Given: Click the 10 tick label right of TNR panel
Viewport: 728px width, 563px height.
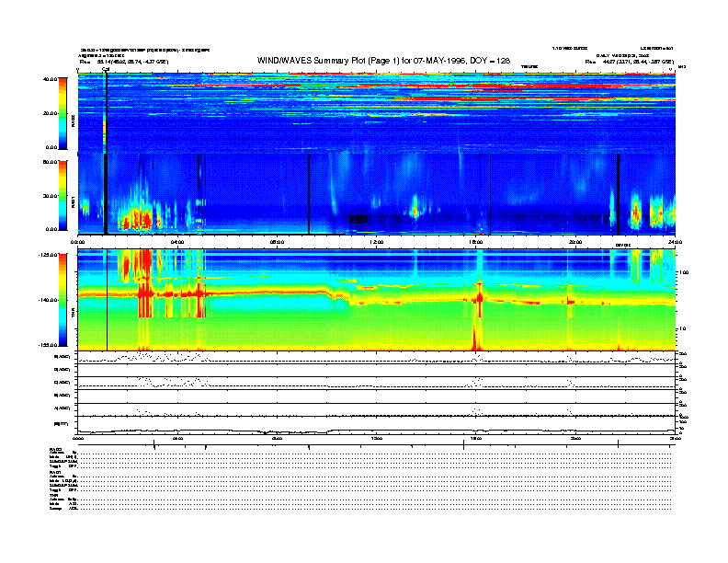Looking at the screenshot, I should click(x=684, y=328).
